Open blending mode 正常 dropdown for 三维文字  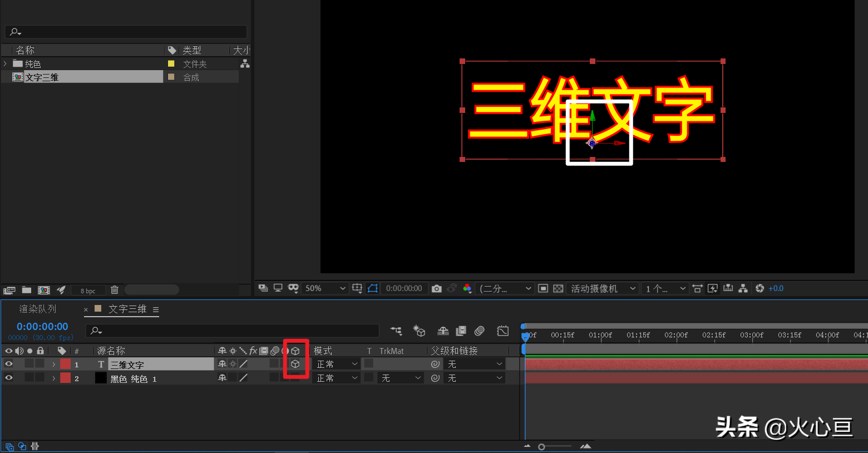(x=337, y=364)
